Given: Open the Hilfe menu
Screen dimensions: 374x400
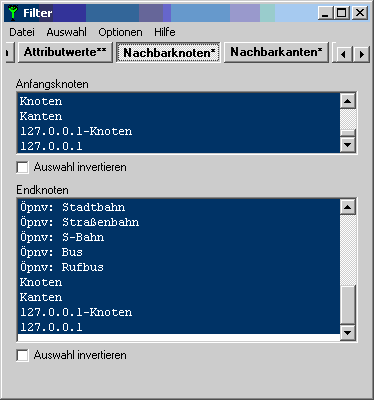Looking at the screenshot, I should click(165, 32).
